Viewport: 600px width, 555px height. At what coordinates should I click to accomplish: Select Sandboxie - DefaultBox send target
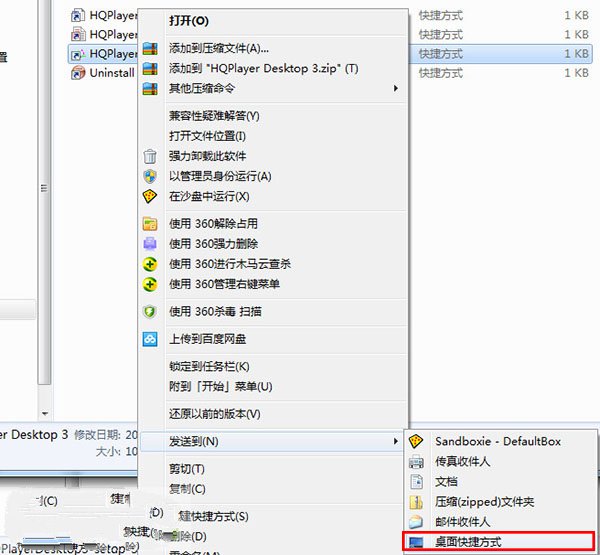click(x=499, y=441)
